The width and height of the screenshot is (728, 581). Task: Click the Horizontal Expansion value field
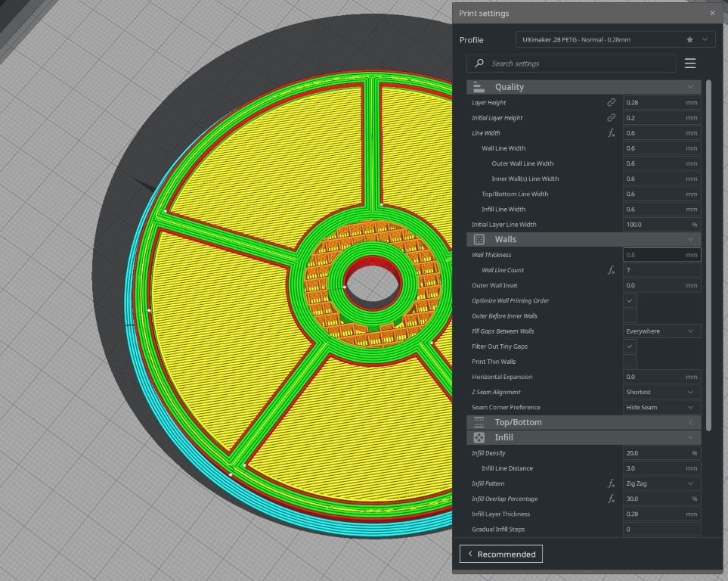pyautogui.click(x=661, y=377)
